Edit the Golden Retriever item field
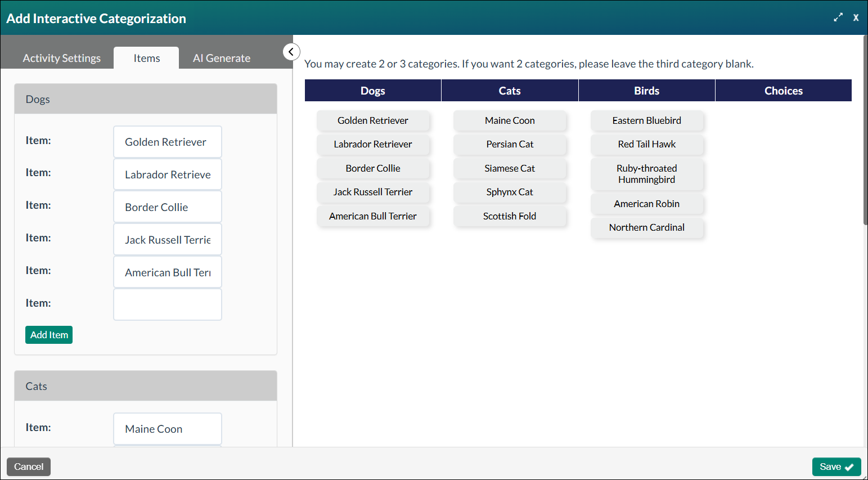Image resolution: width=868 pixels, height=480 pixels. pos(167,142)
